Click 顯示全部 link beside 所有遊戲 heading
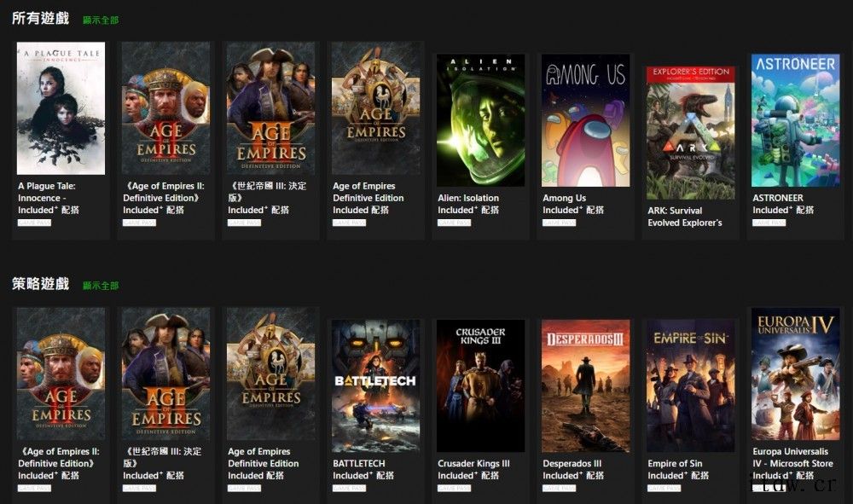 coord(101,20)
